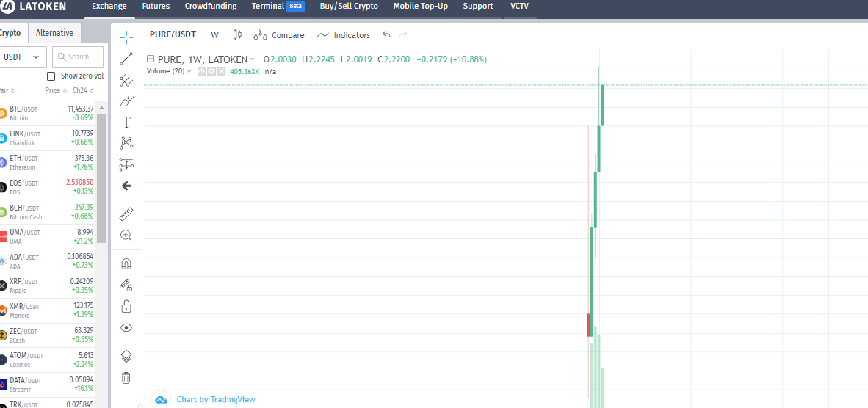This screenshot has width=868, height=408.
Task: Click the LATOKEN logo
Action: coord(33,7)
